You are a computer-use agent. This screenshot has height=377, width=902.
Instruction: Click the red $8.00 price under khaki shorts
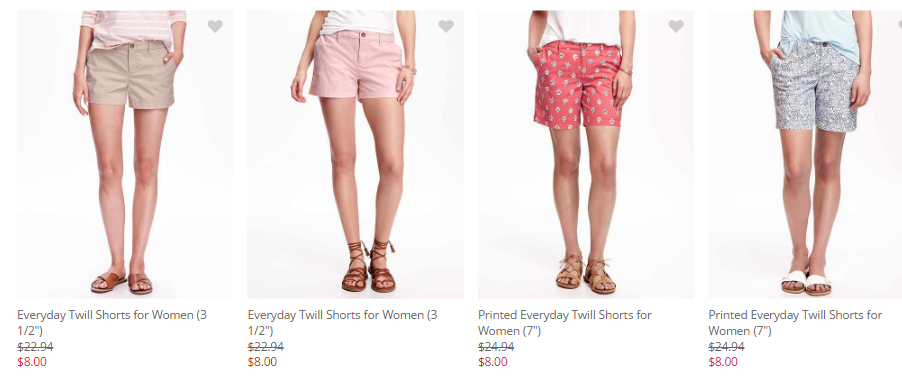click(32, 361)
